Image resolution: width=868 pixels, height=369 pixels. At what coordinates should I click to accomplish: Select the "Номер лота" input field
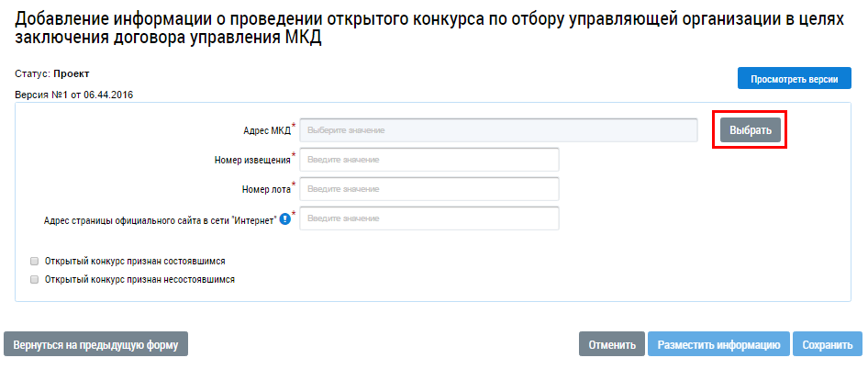pos(429,189)
